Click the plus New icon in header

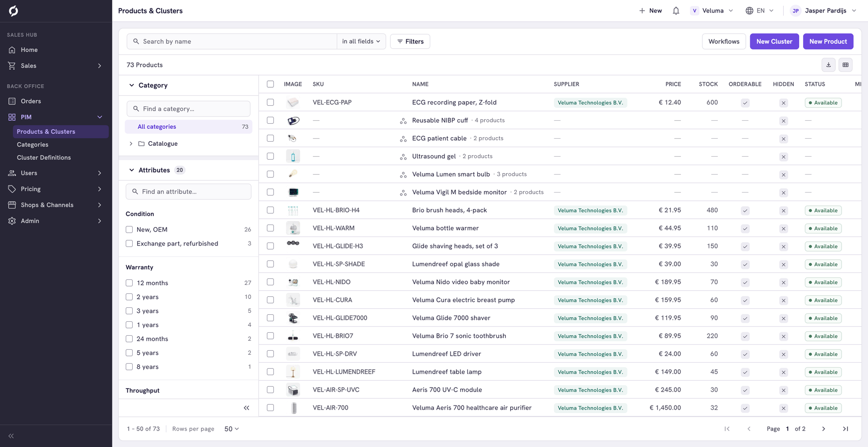coord(642,10)
